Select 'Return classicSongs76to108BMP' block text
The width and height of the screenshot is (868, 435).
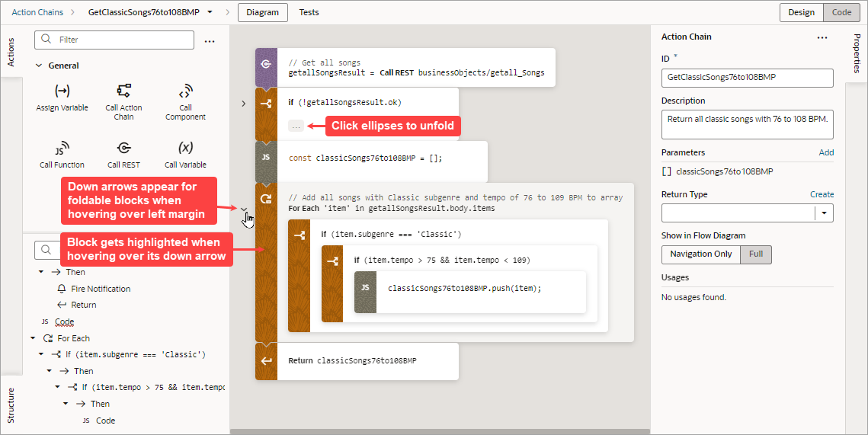(352, 361)
